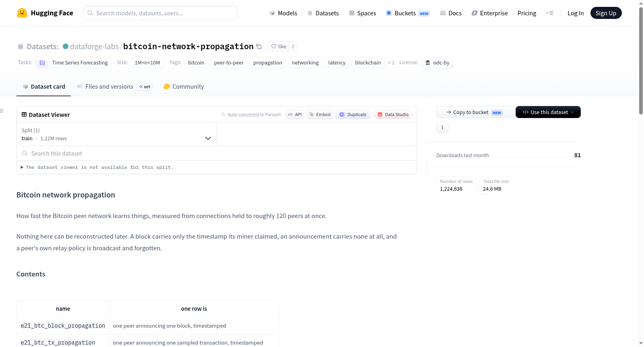The height and width of the screenshot is (347, 644).
Task: Filter by the latency tag
Action: click(x=337, y=62)
